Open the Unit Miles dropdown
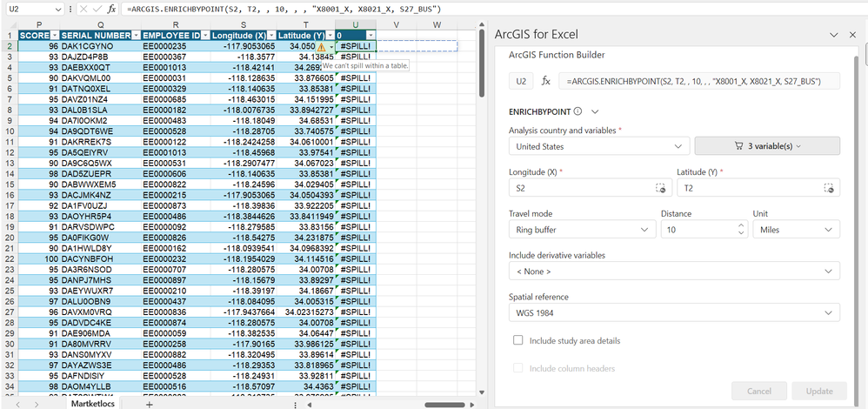The image size is (868, 409). pos(796,230)
